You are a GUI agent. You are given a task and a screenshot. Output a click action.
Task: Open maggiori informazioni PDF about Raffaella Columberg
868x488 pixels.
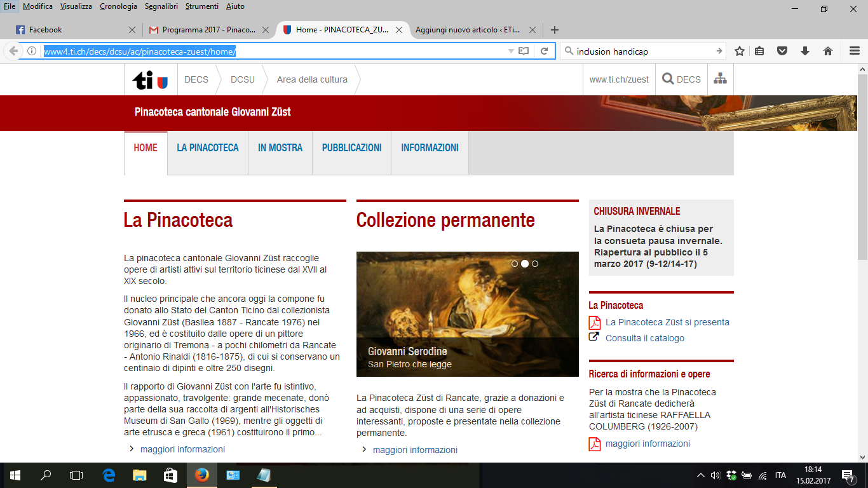pos(648,444)
